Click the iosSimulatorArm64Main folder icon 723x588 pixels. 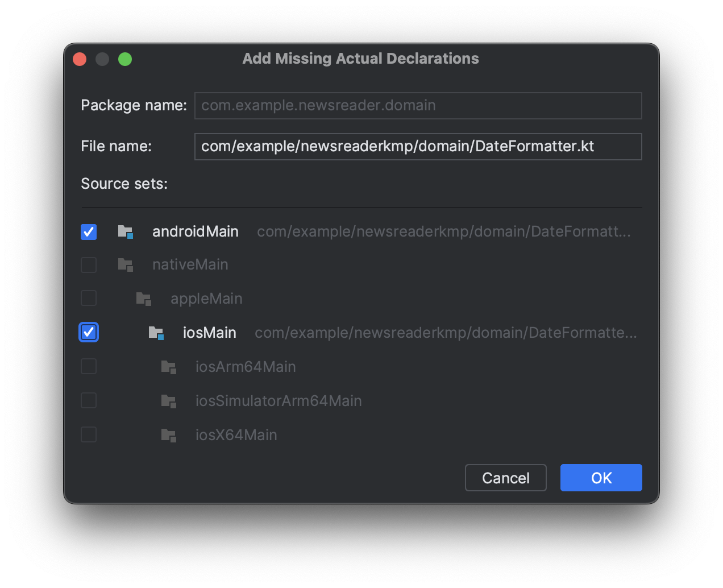(x=168, y=401)
